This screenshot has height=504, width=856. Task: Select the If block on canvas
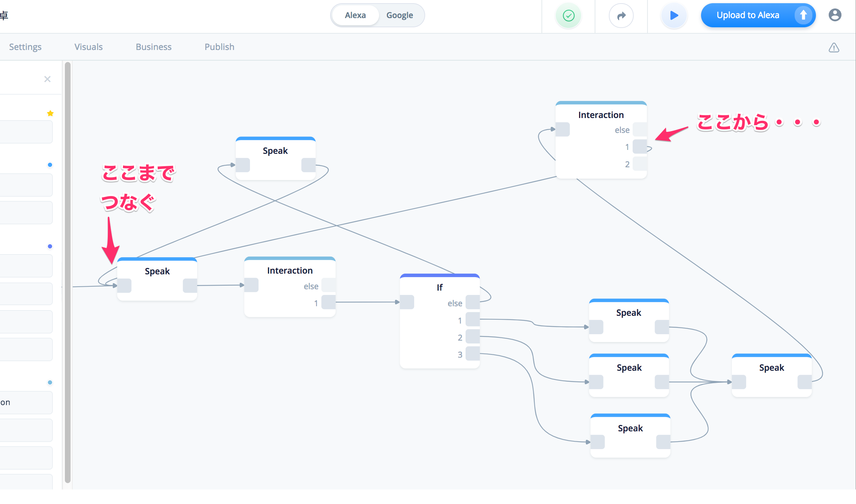[x=439, y=287]
